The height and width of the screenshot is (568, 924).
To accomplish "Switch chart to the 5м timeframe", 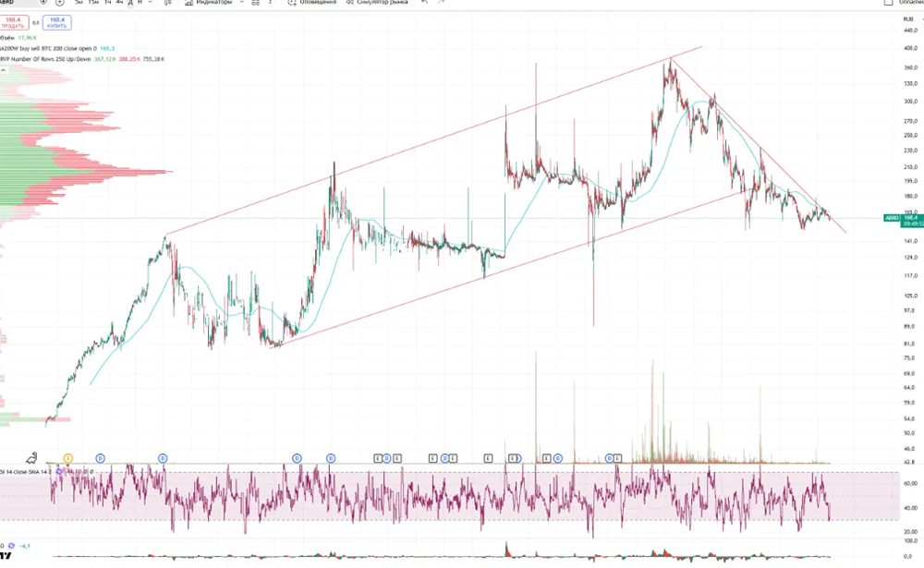I will click(x=79, y=3).
